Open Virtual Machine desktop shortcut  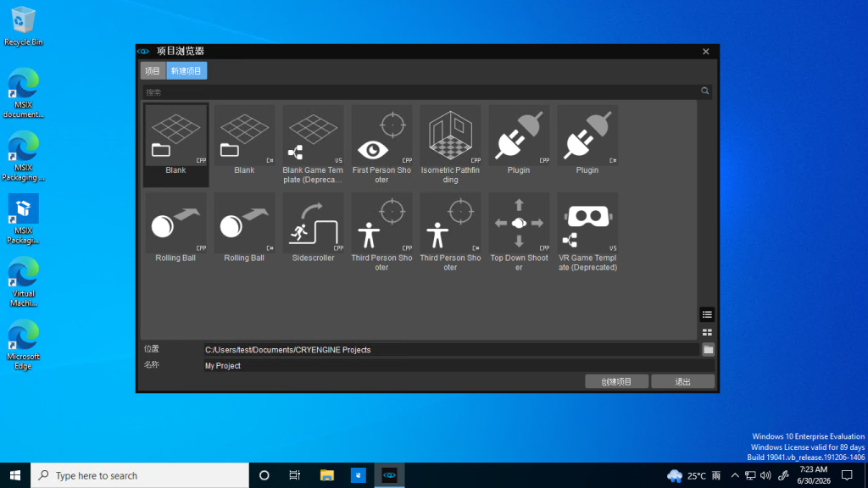click(23, 282)
